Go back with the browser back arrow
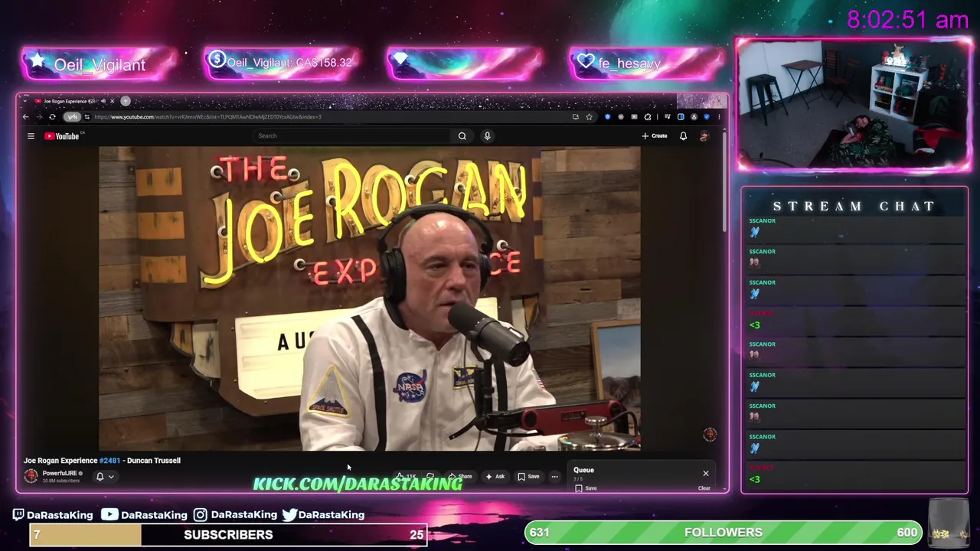 coord(25,117)
